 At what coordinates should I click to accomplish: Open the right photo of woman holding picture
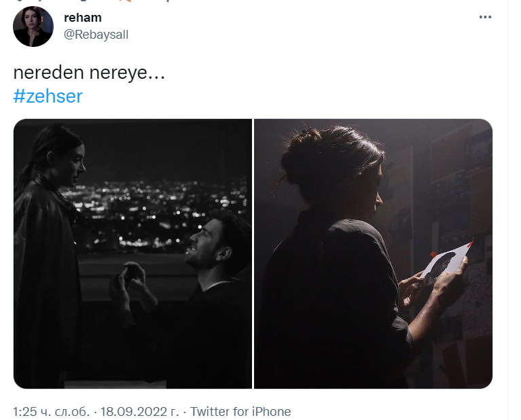(x=373, y=253)
